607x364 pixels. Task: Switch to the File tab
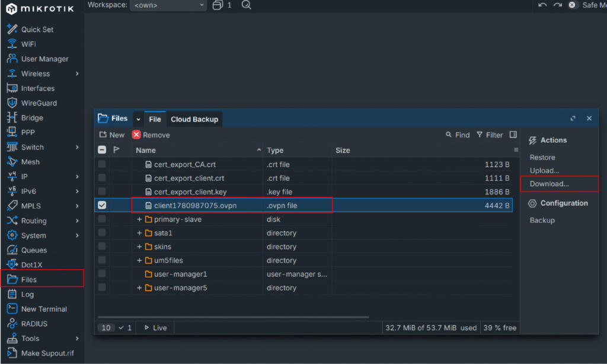coord(155,119)
